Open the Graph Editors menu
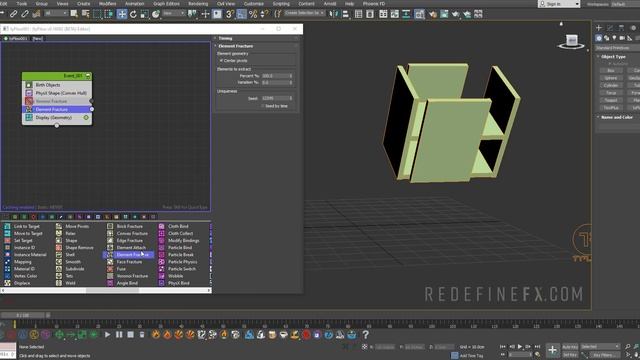 tap(166, 4)
